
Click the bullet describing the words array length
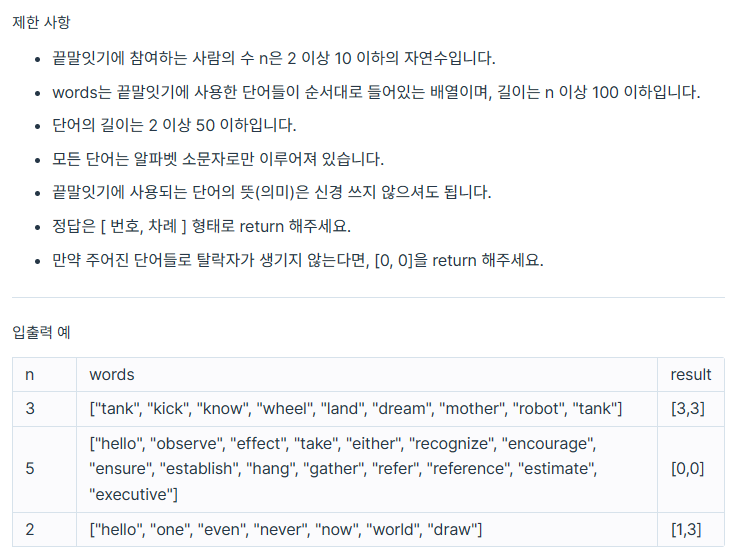tap(376, 92)
